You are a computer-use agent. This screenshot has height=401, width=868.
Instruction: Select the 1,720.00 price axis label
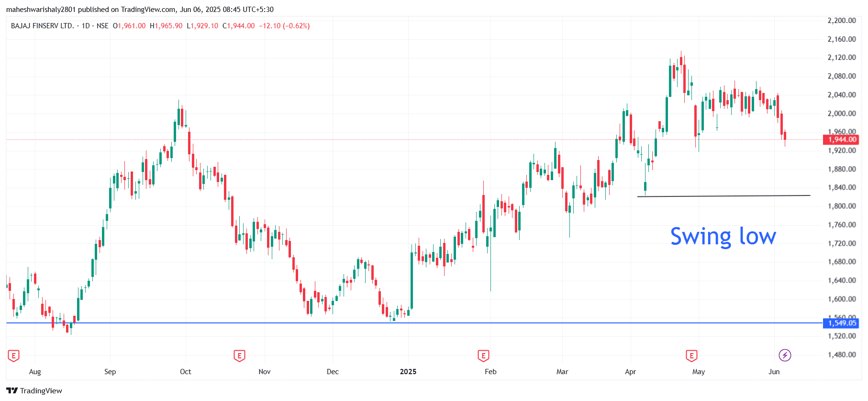(x=842, y=243)
